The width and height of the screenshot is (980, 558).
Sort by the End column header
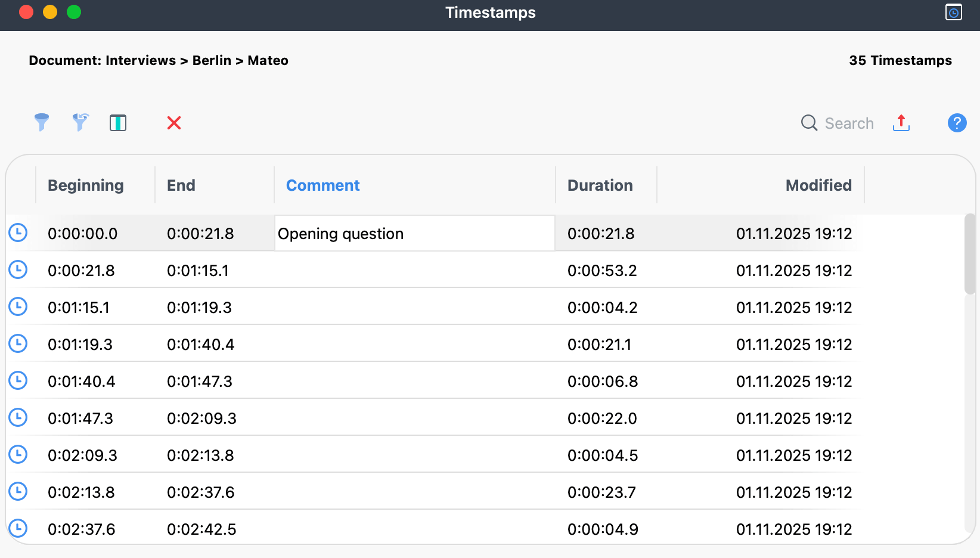(181, 185)
